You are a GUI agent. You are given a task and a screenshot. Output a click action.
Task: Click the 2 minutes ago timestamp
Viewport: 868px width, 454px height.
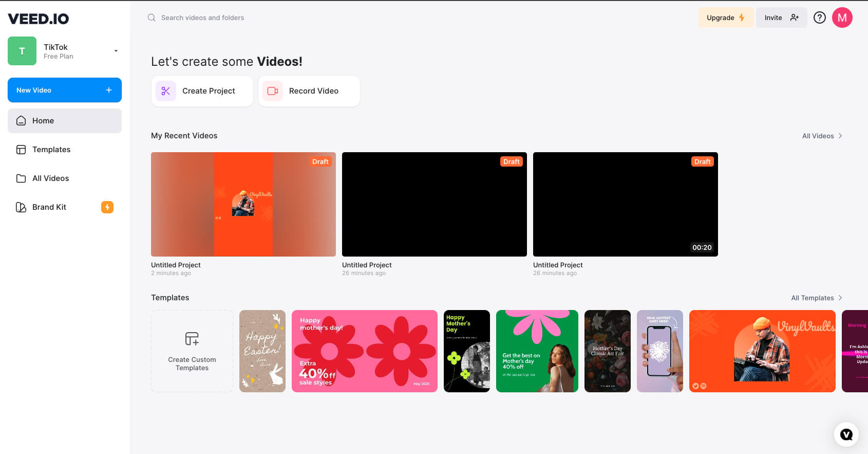pos(171,273)
